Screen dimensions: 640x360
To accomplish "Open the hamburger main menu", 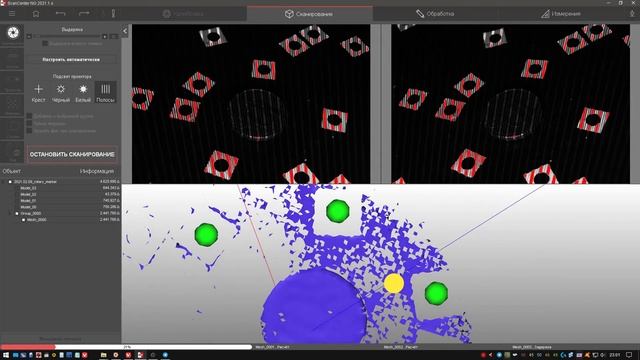I will (x=12, y=13).
